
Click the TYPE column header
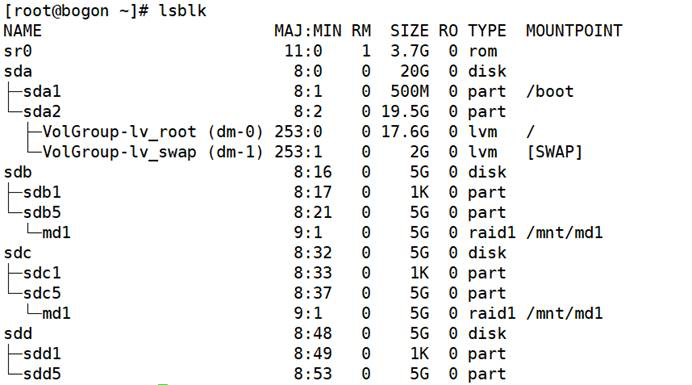click(487, 30)
